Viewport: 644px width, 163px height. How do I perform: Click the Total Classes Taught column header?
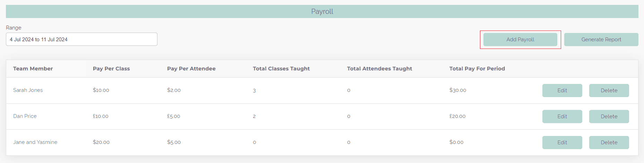(x=281, y=69)
